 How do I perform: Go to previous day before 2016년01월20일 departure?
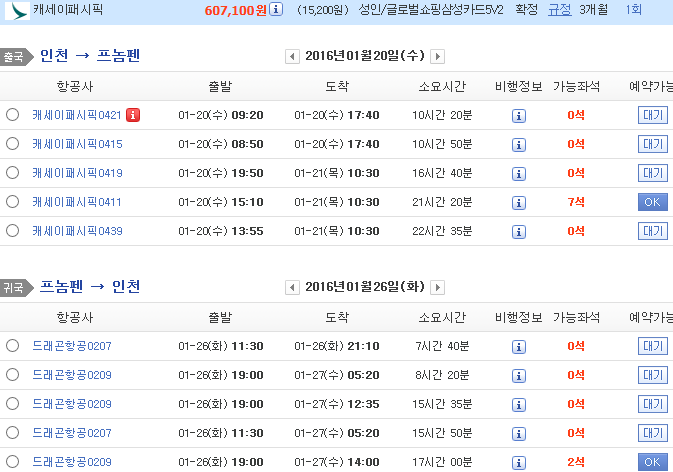coord(292,56)
